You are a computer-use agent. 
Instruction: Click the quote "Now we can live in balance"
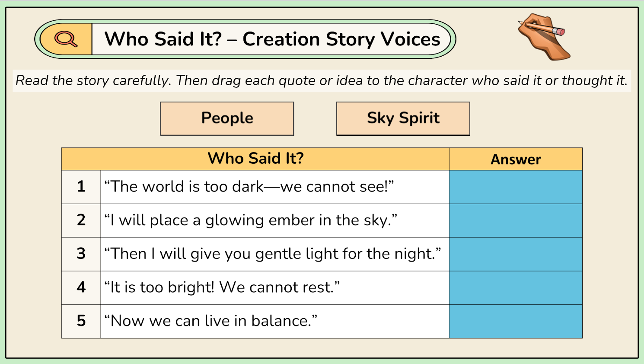click(210, 321)
